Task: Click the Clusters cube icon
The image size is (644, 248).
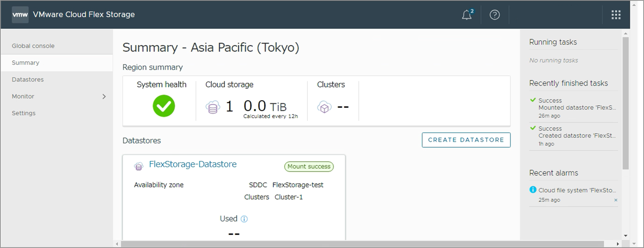Action: [324, 107]
